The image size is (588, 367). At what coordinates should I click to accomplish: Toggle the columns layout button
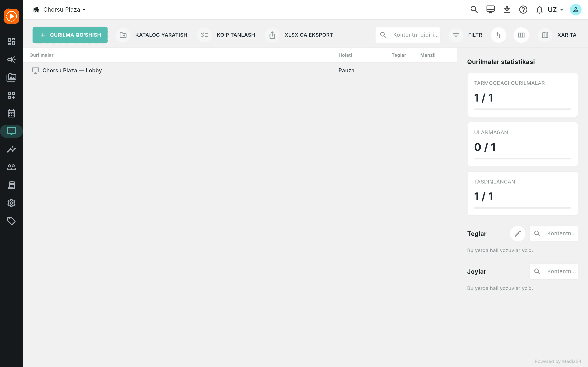point(521,35)
